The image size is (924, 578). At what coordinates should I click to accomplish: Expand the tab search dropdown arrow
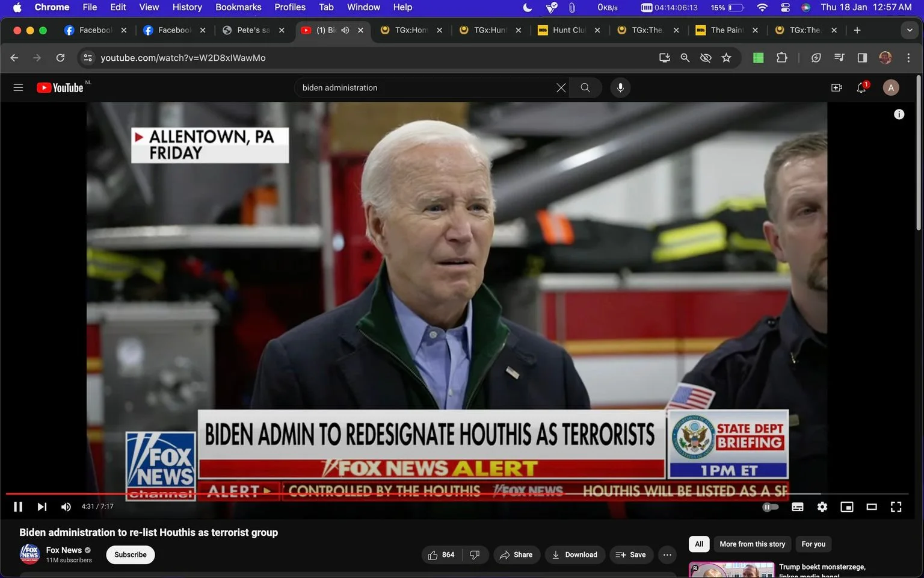[910, 30]
